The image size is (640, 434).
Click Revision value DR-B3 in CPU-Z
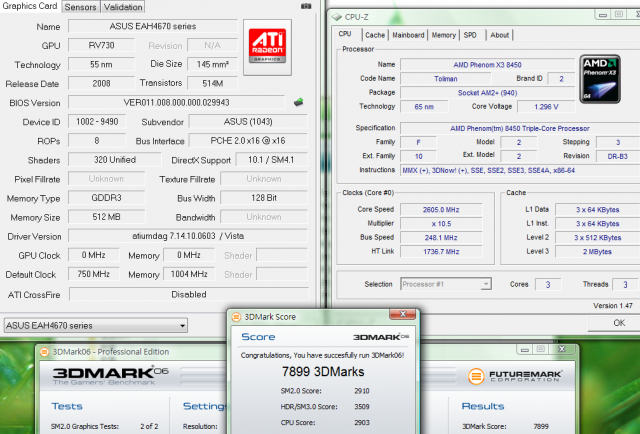(618, 156)
